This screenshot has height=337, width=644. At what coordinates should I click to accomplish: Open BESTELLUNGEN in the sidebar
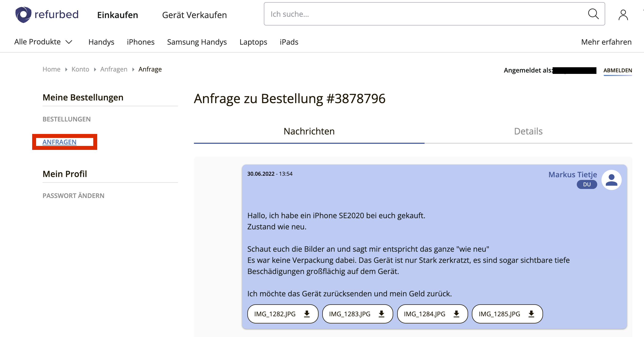[x=67, y=119]
